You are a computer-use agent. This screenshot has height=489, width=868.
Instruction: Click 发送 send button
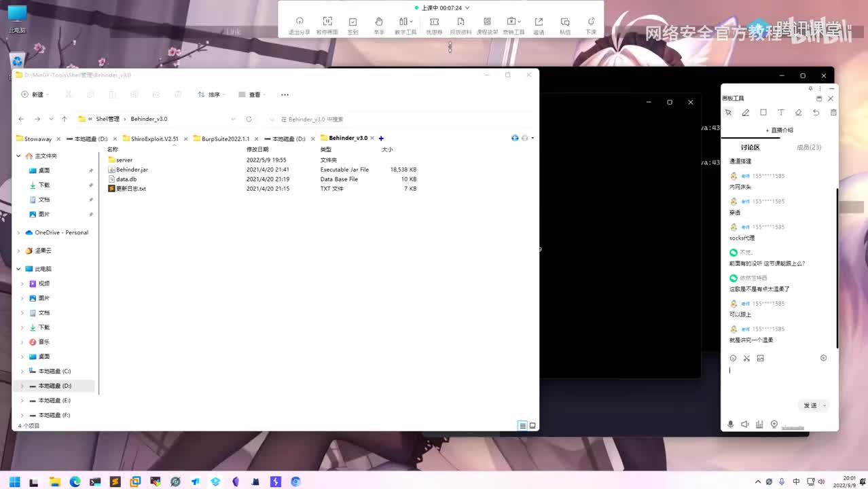pos(810,405)
